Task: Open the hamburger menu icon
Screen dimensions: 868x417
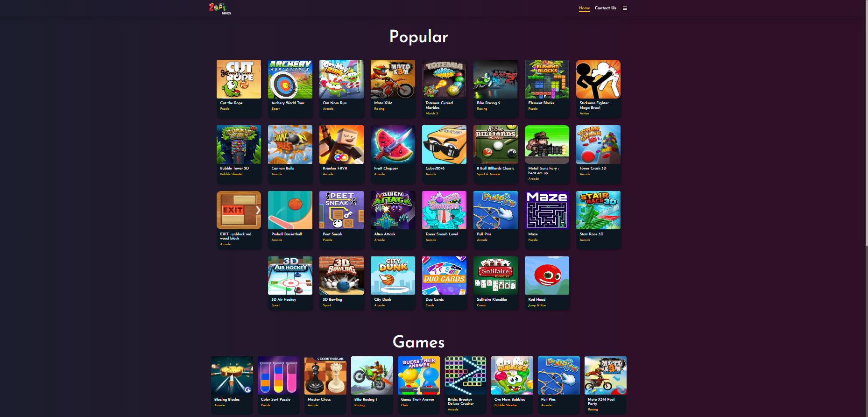Action: (625, 8)
